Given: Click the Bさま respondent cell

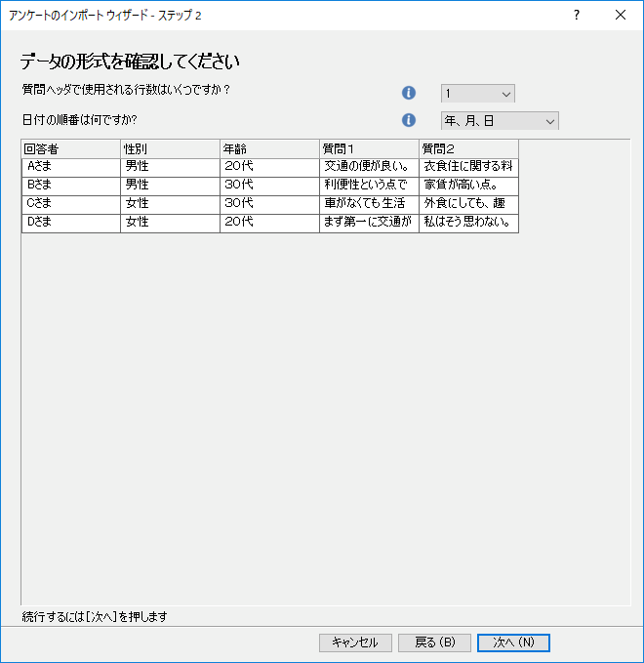Looking at the screenshot, I should tap(70, 186).
